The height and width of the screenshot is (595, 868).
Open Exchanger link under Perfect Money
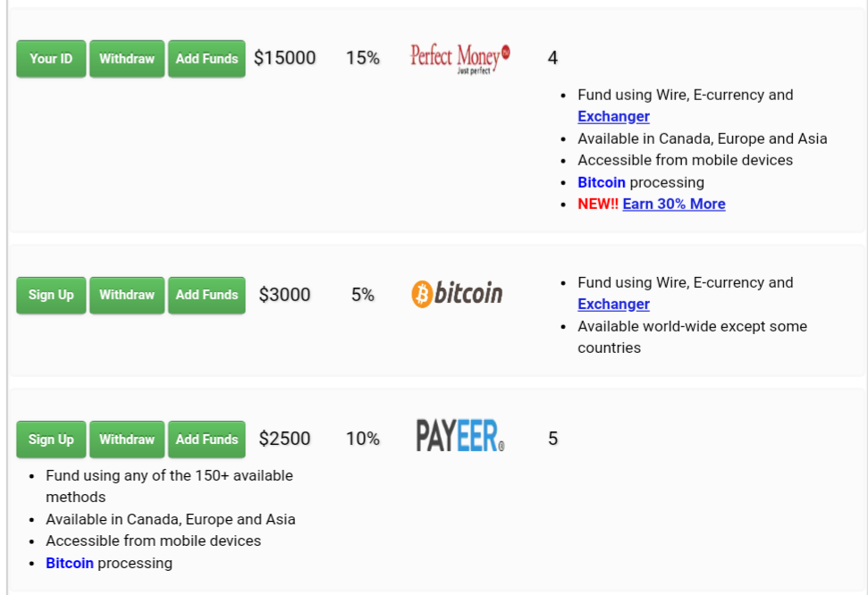pyautogui.click(x=613, y=116)
